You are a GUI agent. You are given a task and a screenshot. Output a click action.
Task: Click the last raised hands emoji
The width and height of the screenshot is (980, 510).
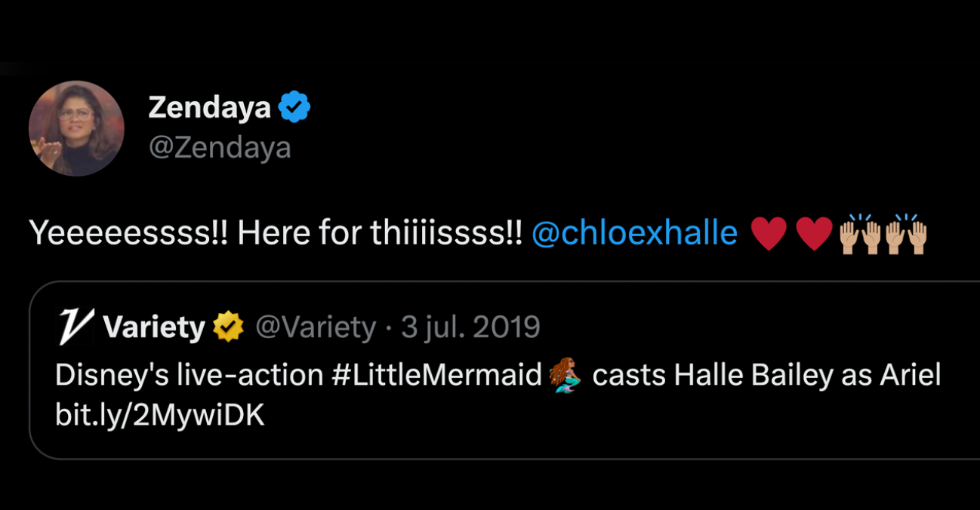(906, 234)
